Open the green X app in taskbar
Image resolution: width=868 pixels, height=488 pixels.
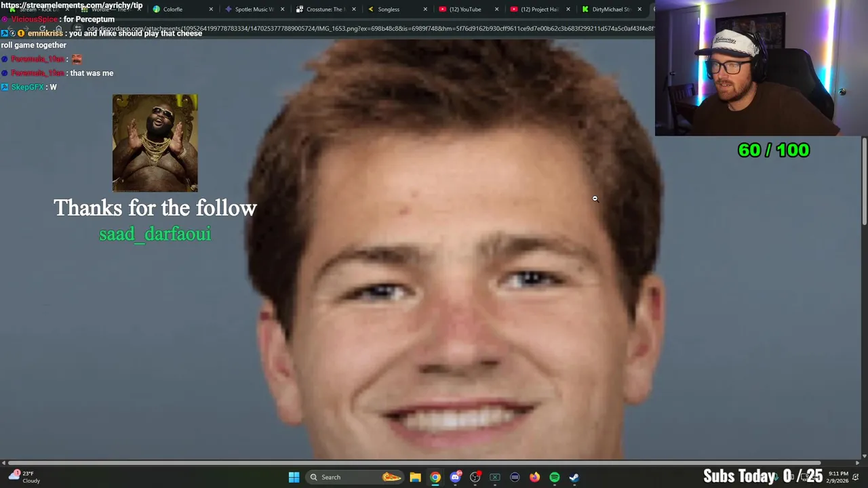tap(495, 477)
